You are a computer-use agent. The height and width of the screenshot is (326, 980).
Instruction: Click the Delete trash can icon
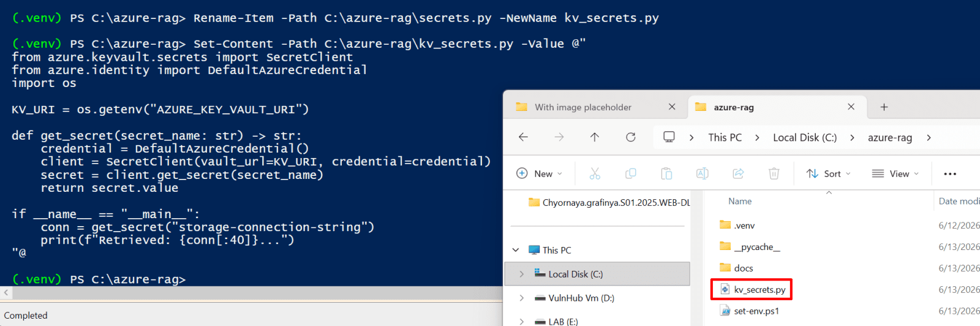tap(774, 173)
